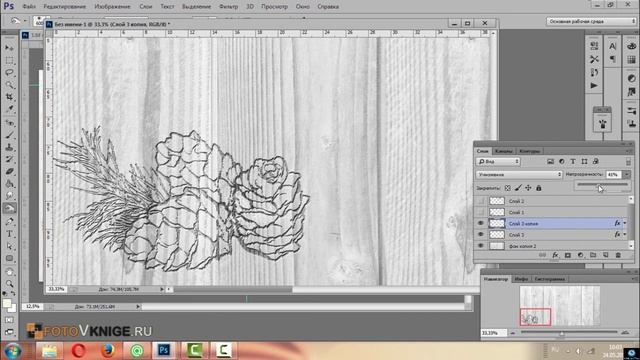Viewport: 640px width, 360px height.
Task: Select the Brush tool
Action: [9, 135]
